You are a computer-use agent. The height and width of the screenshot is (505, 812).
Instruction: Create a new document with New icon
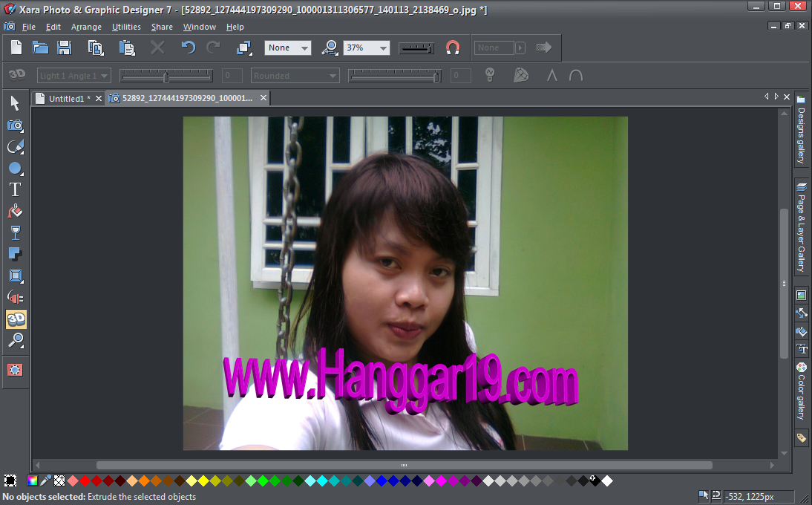16,48
